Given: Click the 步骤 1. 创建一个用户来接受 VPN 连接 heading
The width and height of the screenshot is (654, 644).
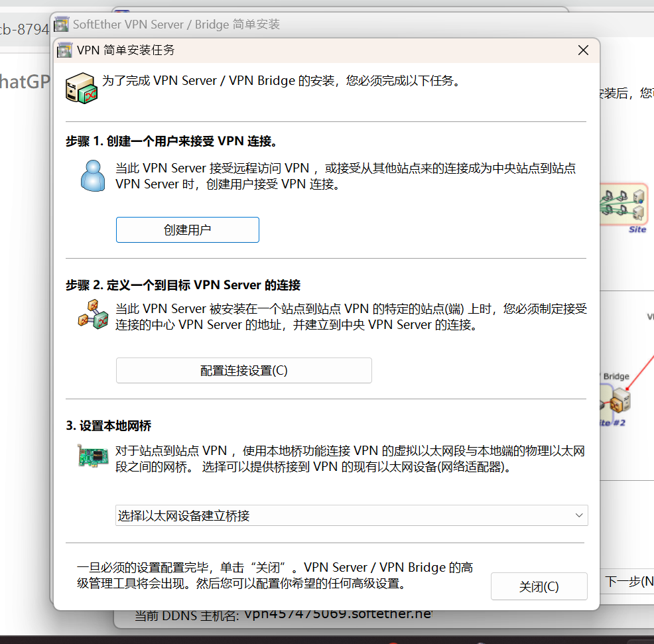Looking at the screenshot, I should pos(171,141).
